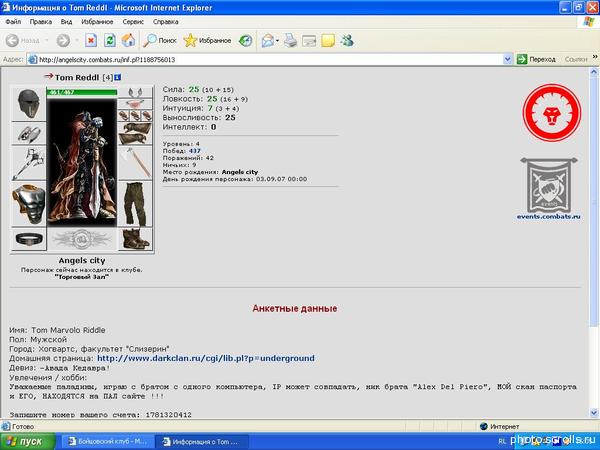The width and height of the screenshot is (600, 450).
Task: Click the Mail envelope icon
Action: (268, 40)
